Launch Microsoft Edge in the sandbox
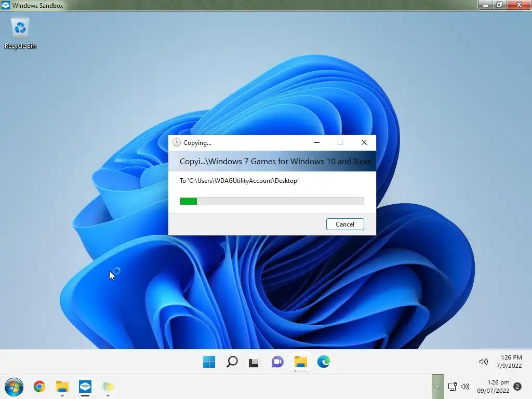 pos(323,362)
